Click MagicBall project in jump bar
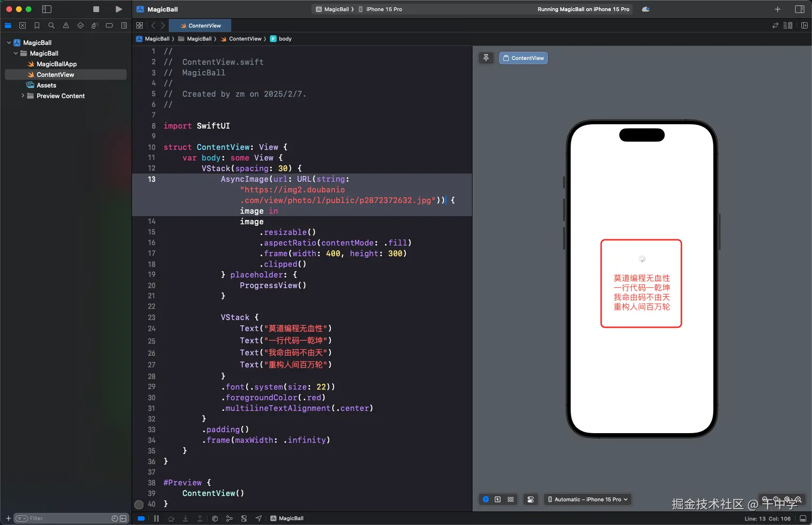The height and width of the screenshot is (525, 812). click(x=153, y=39)
